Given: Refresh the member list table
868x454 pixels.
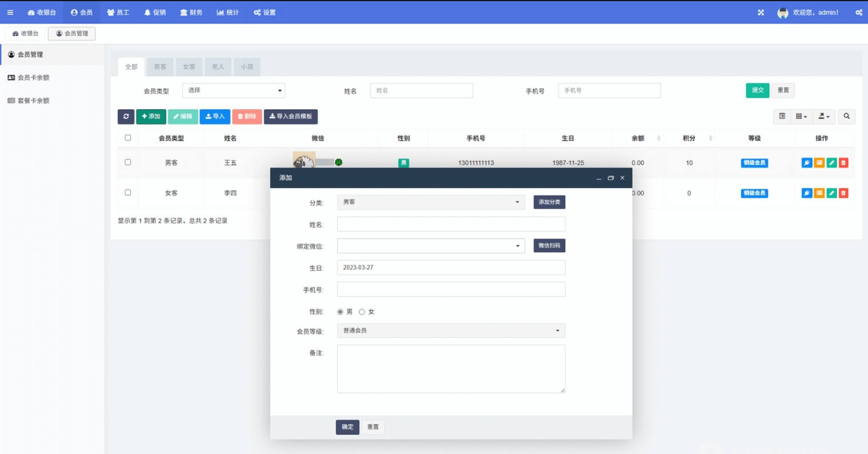Looking at the screenshot, I should (x=126, y=117).
